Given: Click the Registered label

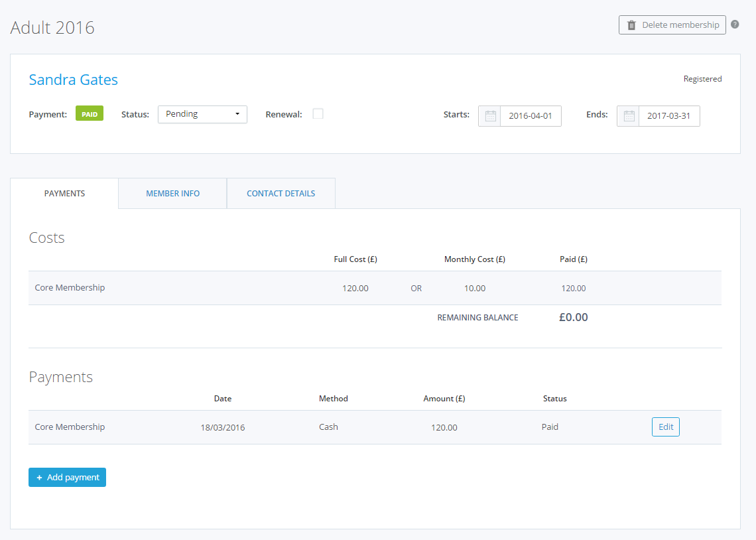Looking at the screenshot, I should (x=702, y=79).
